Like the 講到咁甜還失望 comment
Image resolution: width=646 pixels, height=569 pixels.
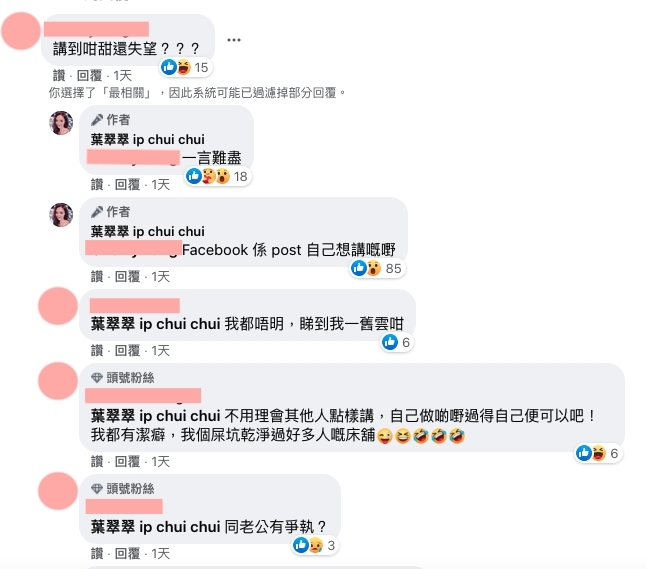pyautogui.click(x=59, y=75)
